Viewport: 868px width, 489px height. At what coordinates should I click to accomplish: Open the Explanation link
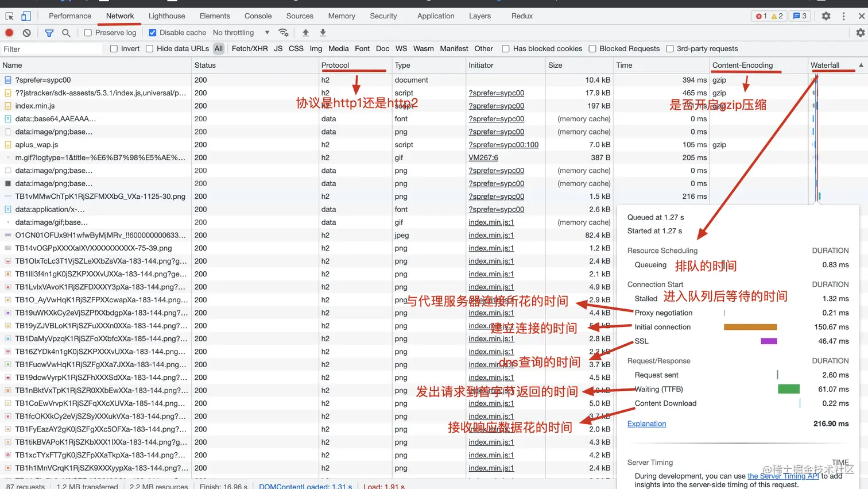(646, 423)
